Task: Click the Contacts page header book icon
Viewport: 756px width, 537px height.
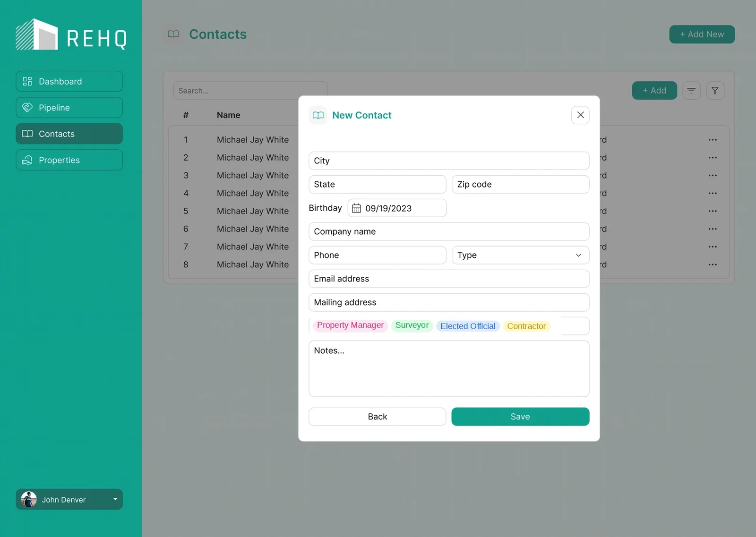Action: click(x=173, y=34)
